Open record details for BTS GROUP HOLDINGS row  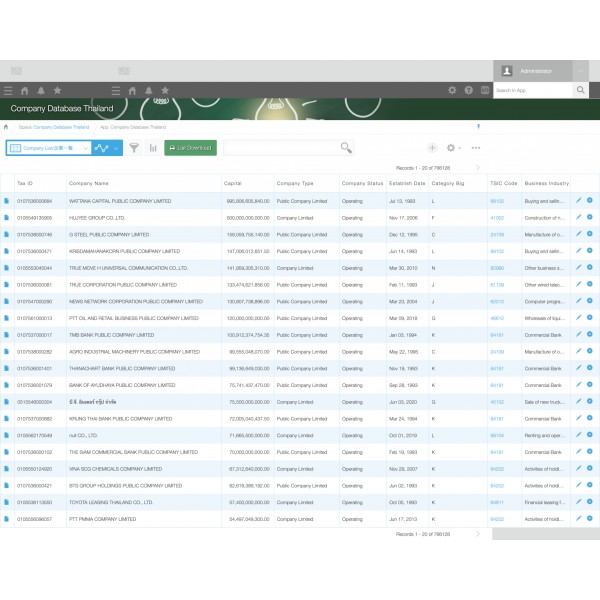click(x=7, y=486)
